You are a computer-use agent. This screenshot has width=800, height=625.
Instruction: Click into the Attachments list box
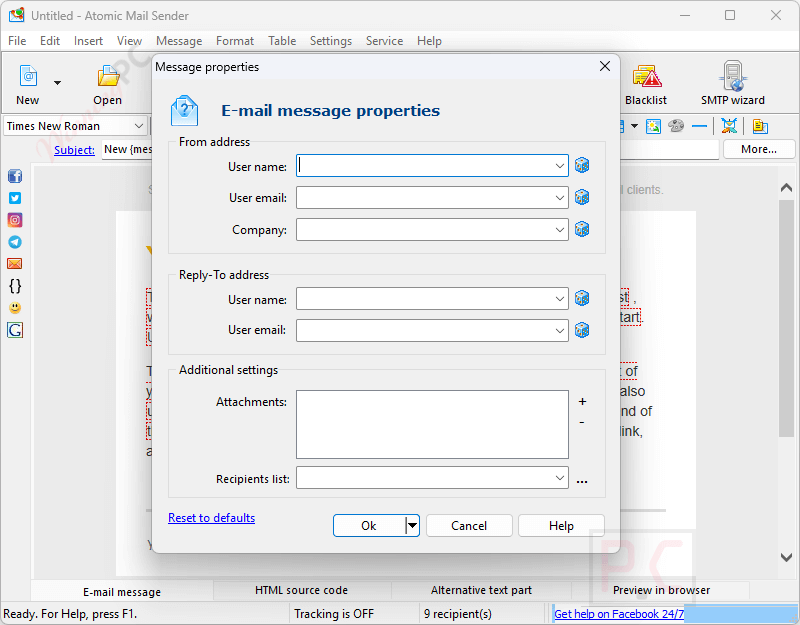(432, 424)
